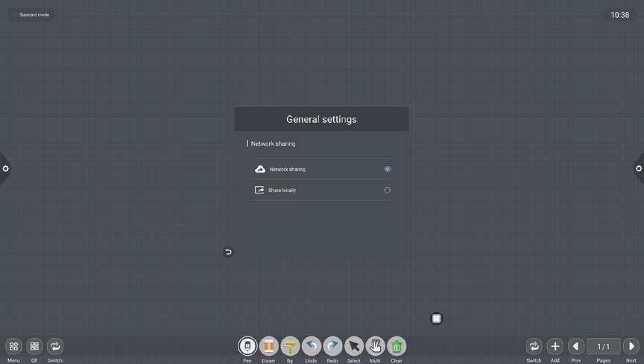
Task: Click the Redo arrow icon
Action: point(332,346)
